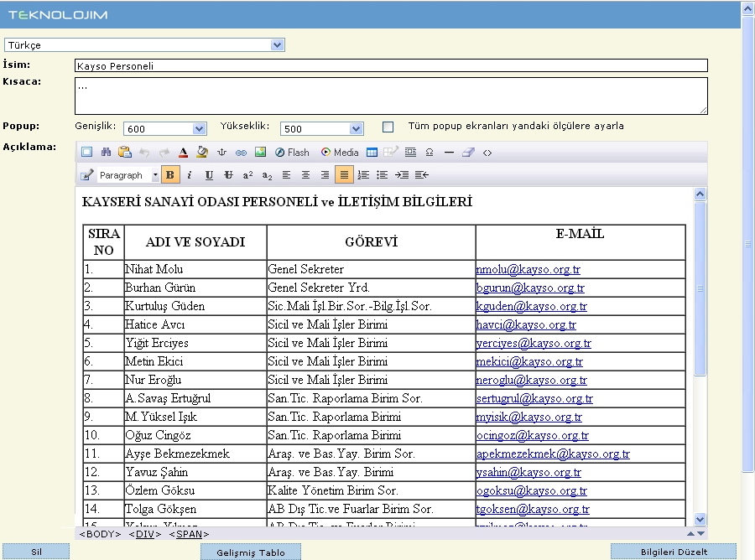Select the DIV tag in path bar
The height and width of the screenshot is (560, 755).
[145, 534]
